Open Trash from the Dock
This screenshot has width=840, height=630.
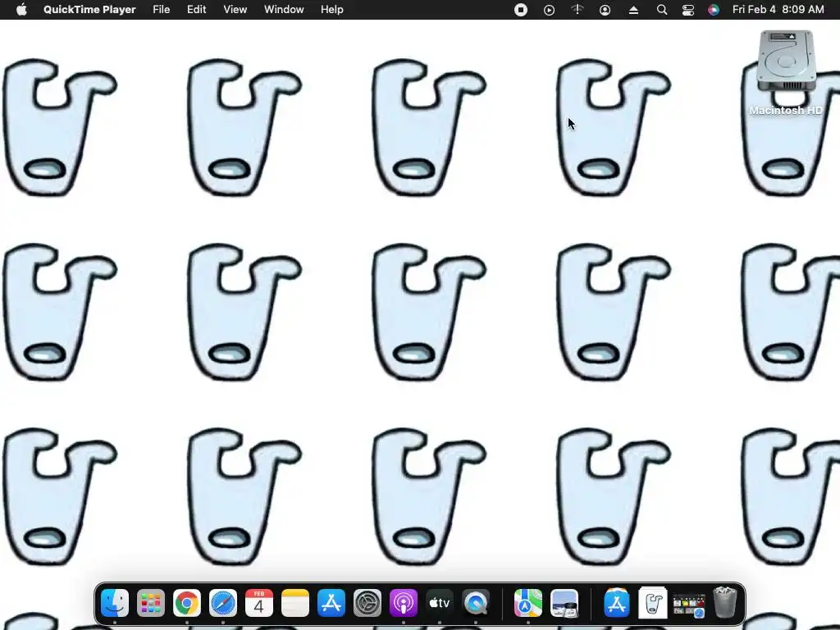(x=725, y=603)
